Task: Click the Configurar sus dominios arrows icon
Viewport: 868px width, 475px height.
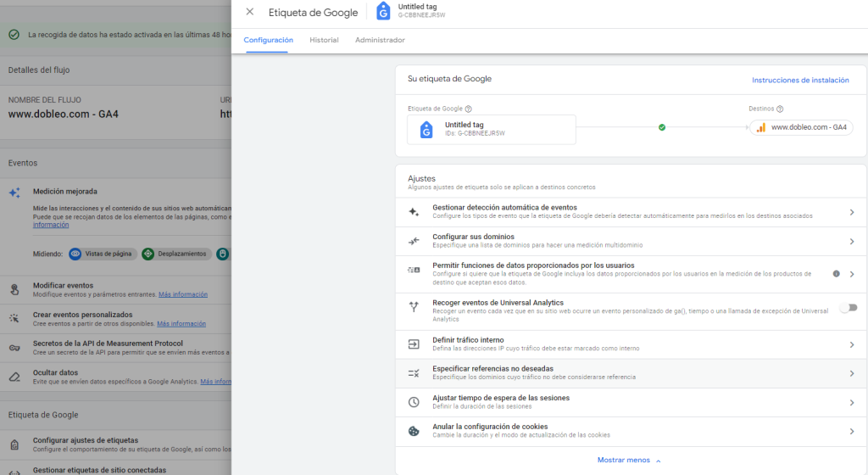Action: [x=414, y=242]
